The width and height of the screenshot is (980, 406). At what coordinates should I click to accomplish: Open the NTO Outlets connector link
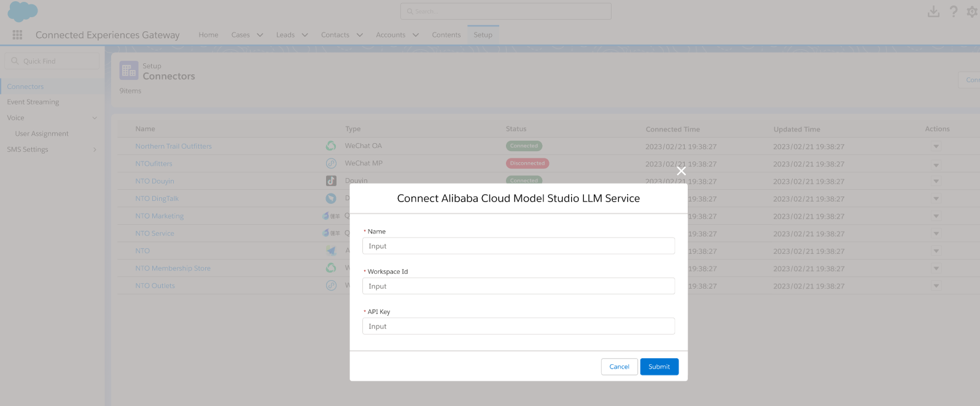[x=155, y=286]
